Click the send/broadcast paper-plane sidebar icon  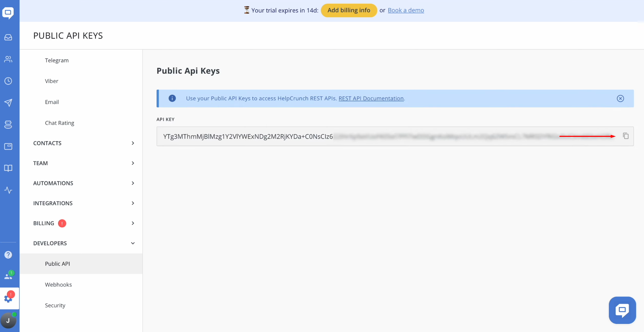click(8, 103)
